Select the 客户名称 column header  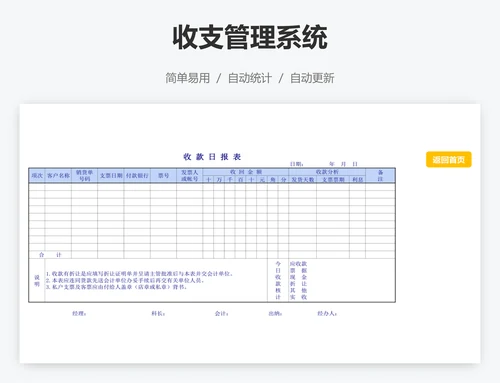[x=58, y=176]
